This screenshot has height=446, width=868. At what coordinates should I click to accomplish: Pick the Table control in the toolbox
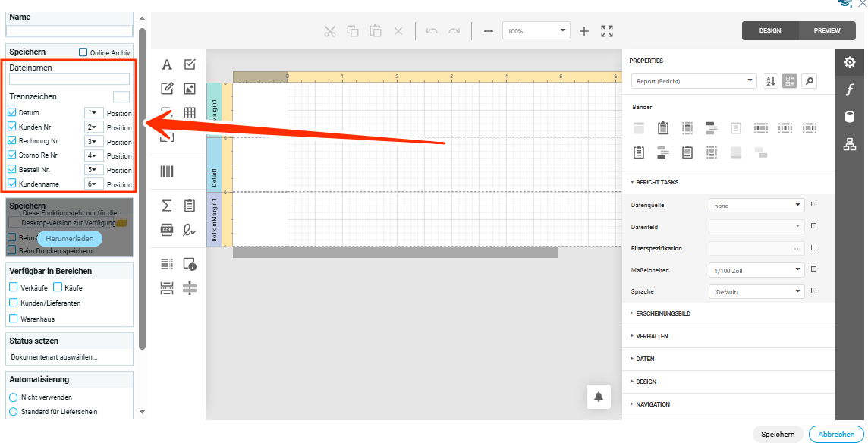[190, 113]
